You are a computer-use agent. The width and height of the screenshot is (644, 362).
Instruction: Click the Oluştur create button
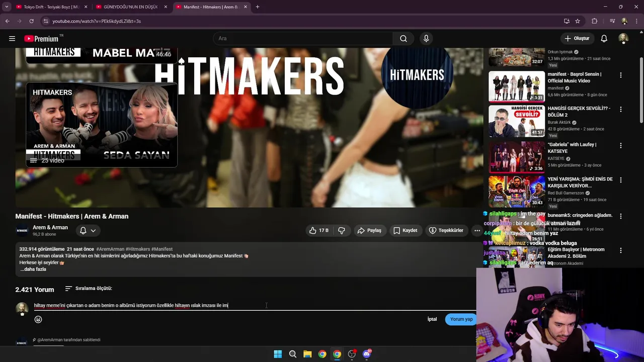click(x=577, y=38)
